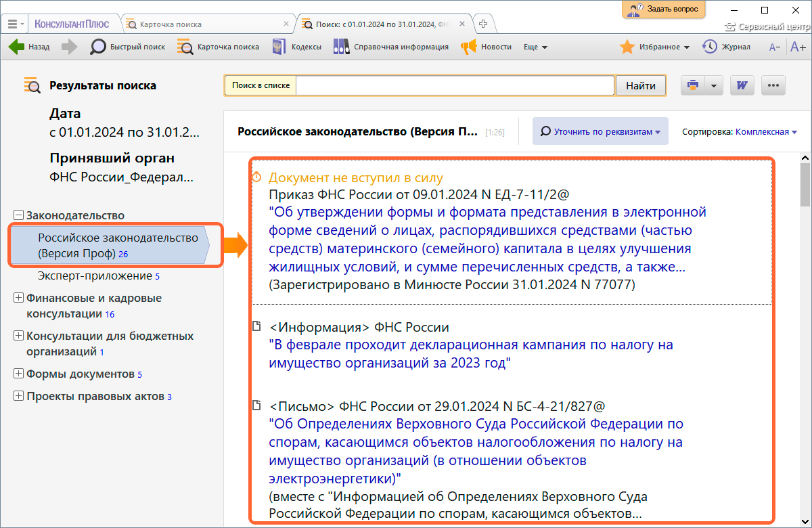Screen dimensions: 812x528
Task: Decrease font size with A−
Action: (775, 47)
